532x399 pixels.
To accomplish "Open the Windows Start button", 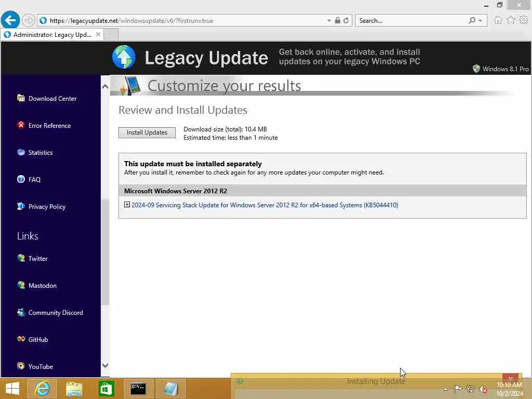I will [x=12, y=389].
